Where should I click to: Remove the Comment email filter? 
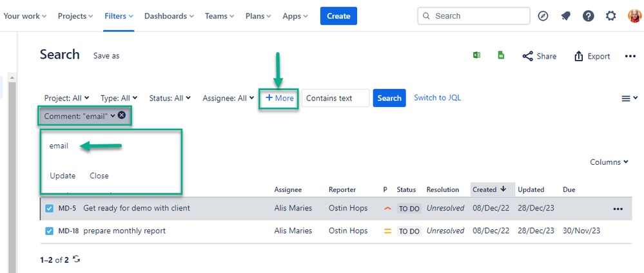pyautogui.click(x=122, y=115)
